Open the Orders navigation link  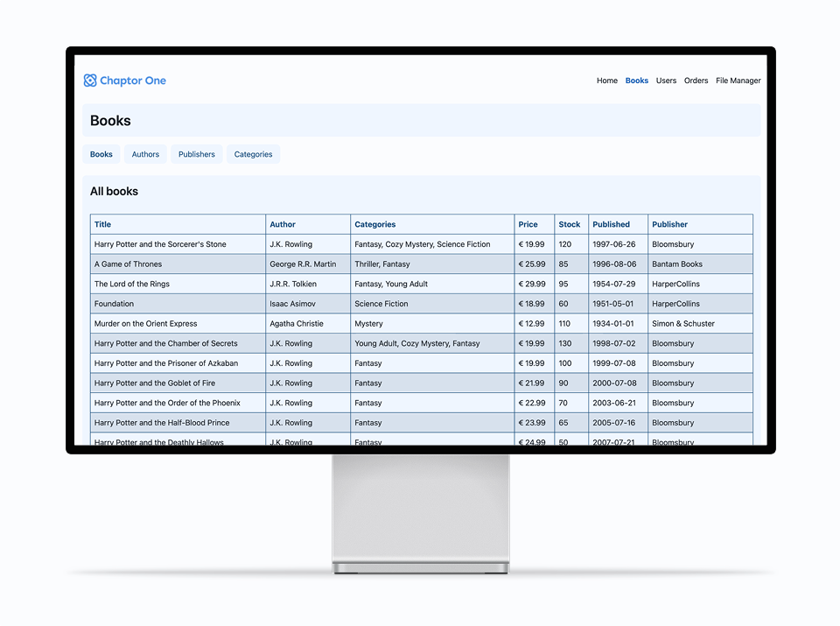tap(696, 81)
